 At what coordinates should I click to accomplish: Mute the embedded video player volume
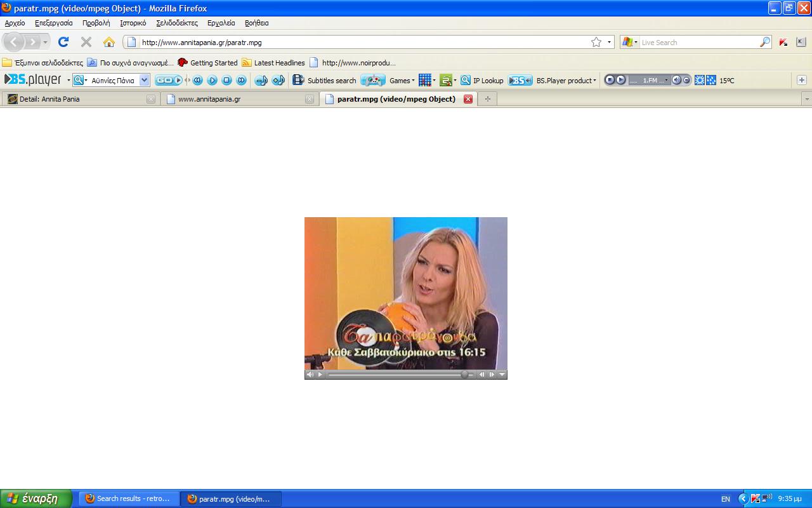pyautogui.click(x=310, y=375)
